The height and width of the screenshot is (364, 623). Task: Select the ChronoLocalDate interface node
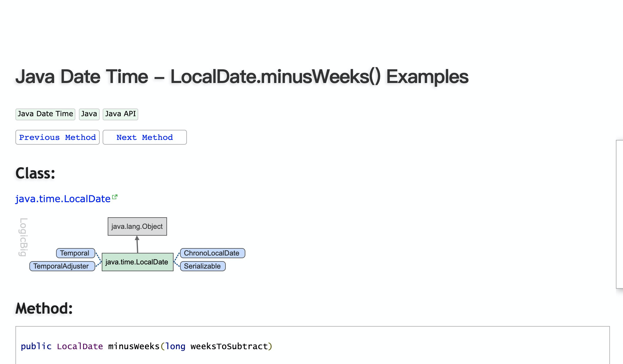point(212,253)
